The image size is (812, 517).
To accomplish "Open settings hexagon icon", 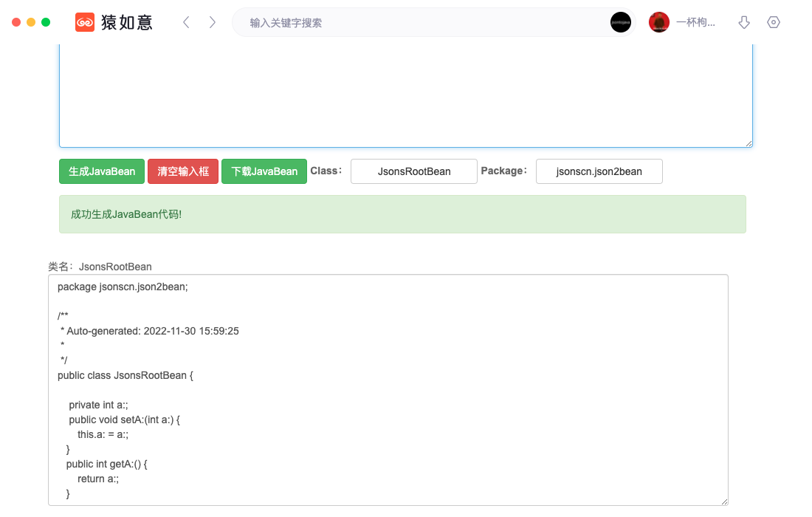I will [x=773, y=22].
